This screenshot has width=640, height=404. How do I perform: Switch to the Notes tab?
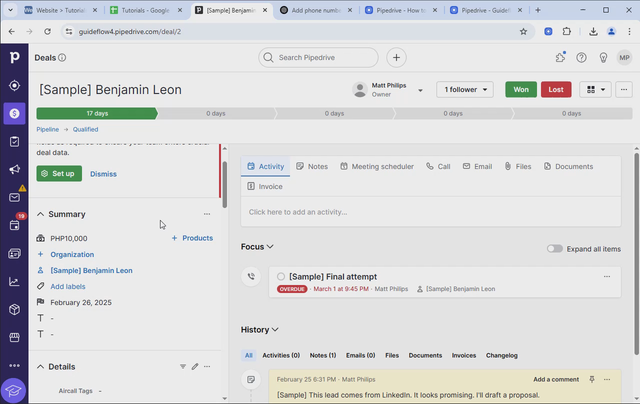(x=311, y=166)
